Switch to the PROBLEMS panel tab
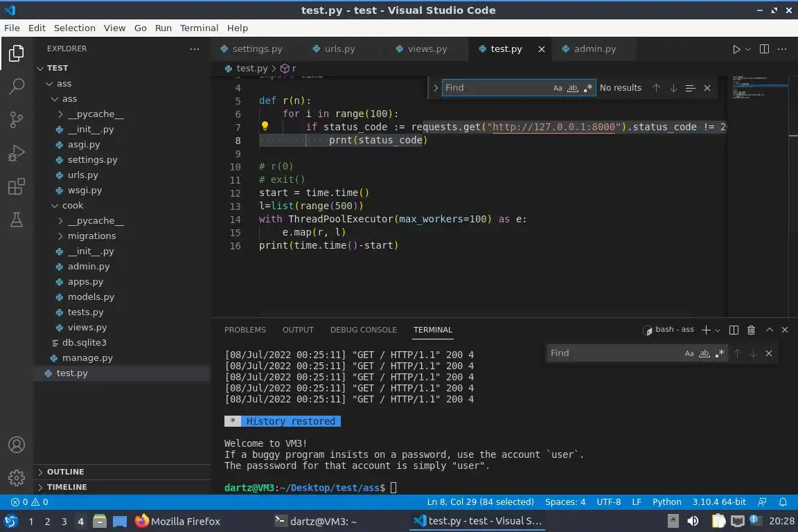Viewport: 798px width, 532px height. [x=245, y=330]
